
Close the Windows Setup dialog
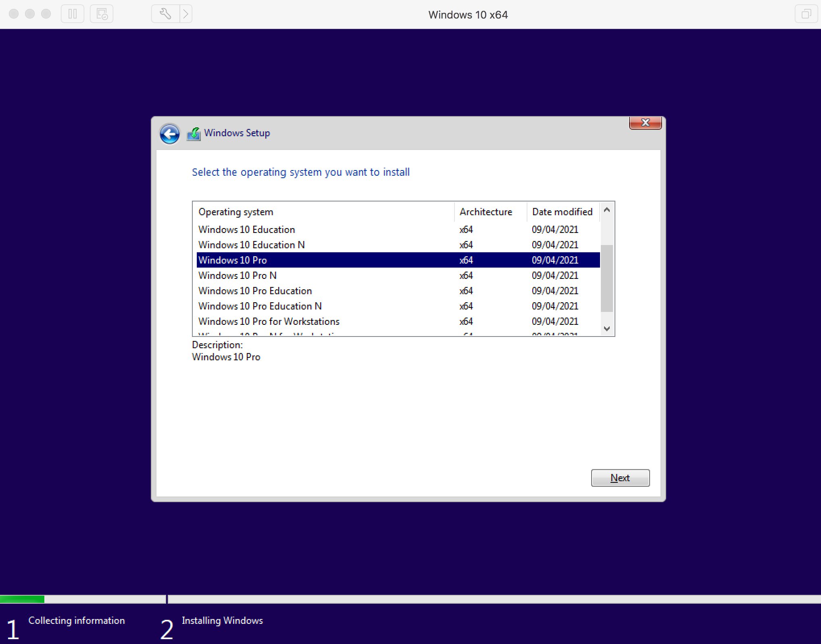pyautogui.click(x=645, y=123)
